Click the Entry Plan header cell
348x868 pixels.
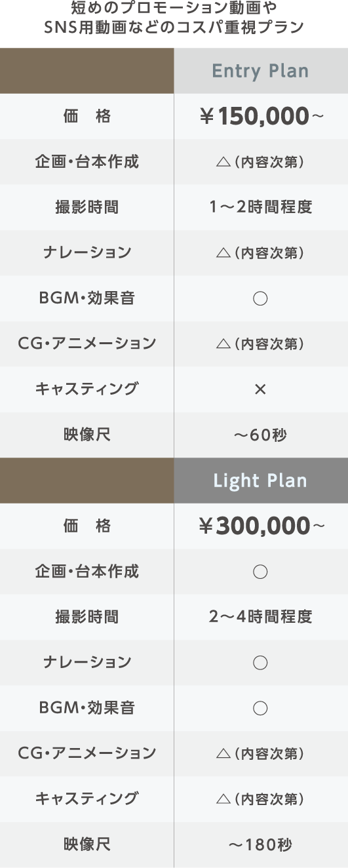[261, 71]
